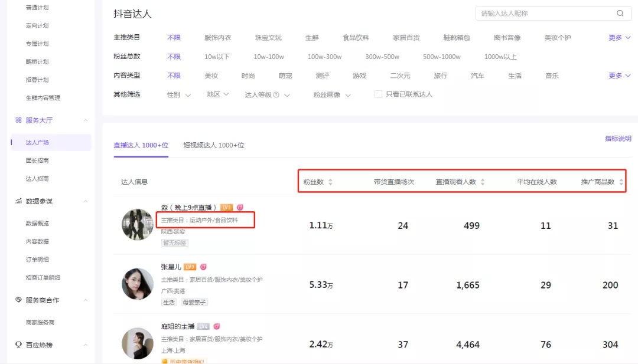The image size is (638, 364).
Task: Open the 粉丝画像 filter dropdown
Action: pyautogui.click(x=331, y=94)
